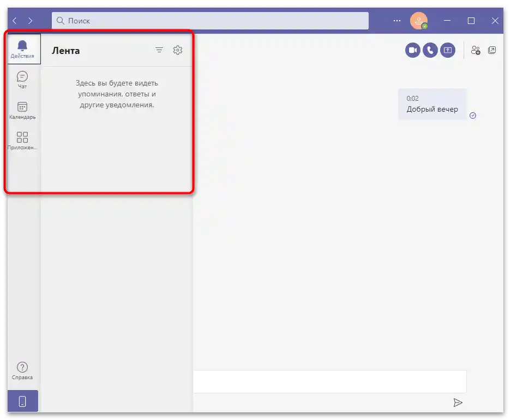511x420 pixels.
Task: Click the Поиск search field
Action: click(x=210, y=21)
